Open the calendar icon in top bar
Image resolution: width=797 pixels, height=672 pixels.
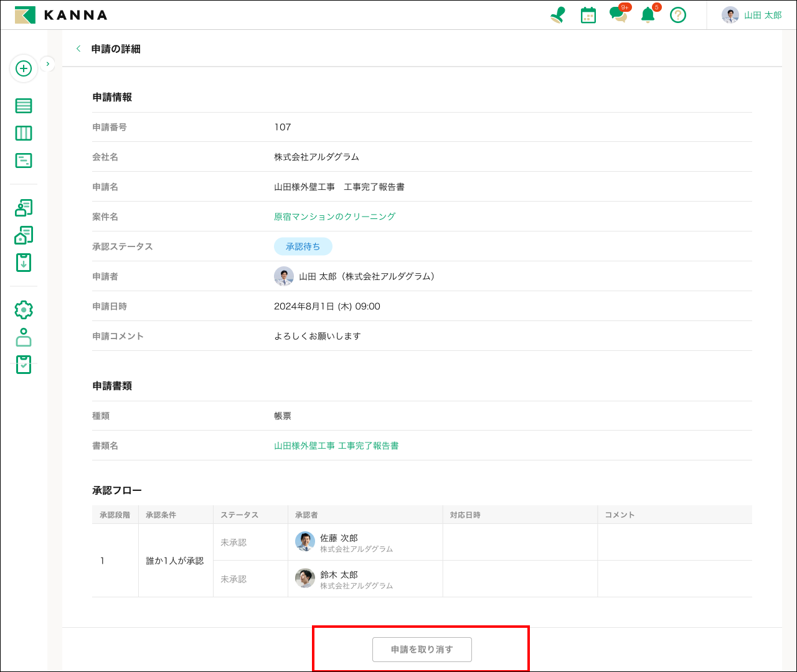[588, 15]
